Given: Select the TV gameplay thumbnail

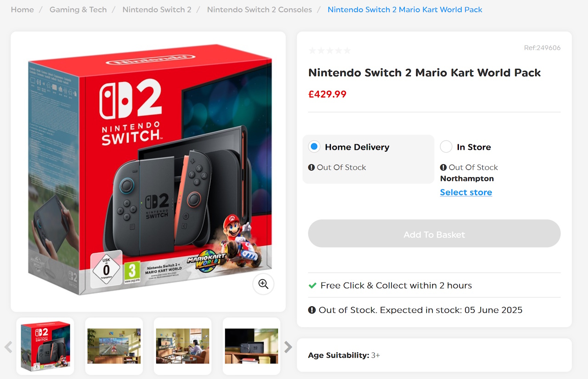Looking at the screenshot, I should pyautogui.click(x=113, y=346).
